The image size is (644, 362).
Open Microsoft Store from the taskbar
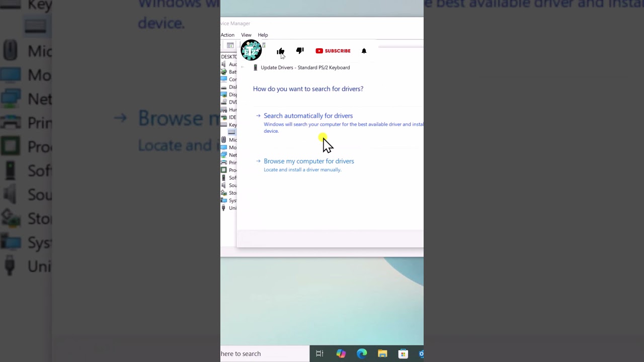click(x=403, y=353)
